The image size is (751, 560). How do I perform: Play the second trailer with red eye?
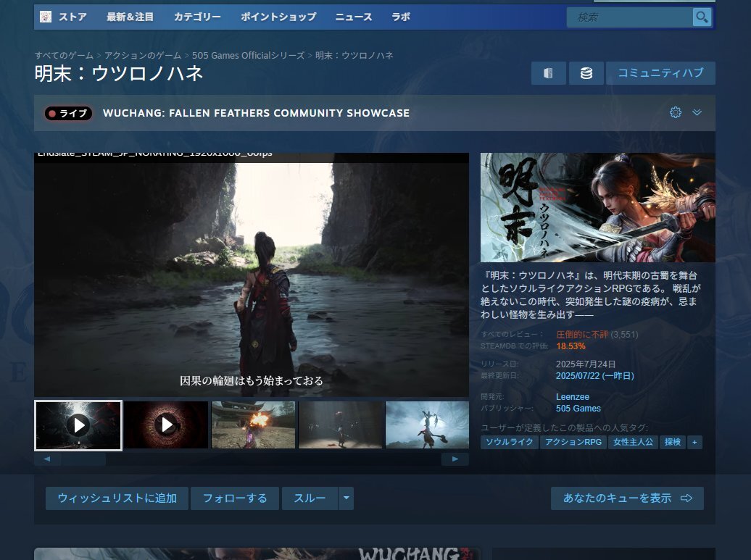point(166,425)
